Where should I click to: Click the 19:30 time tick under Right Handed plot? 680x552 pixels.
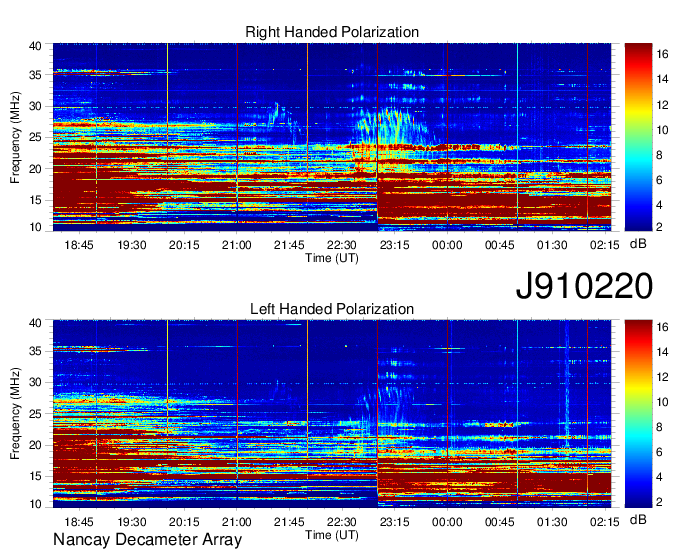coord(132,245)
